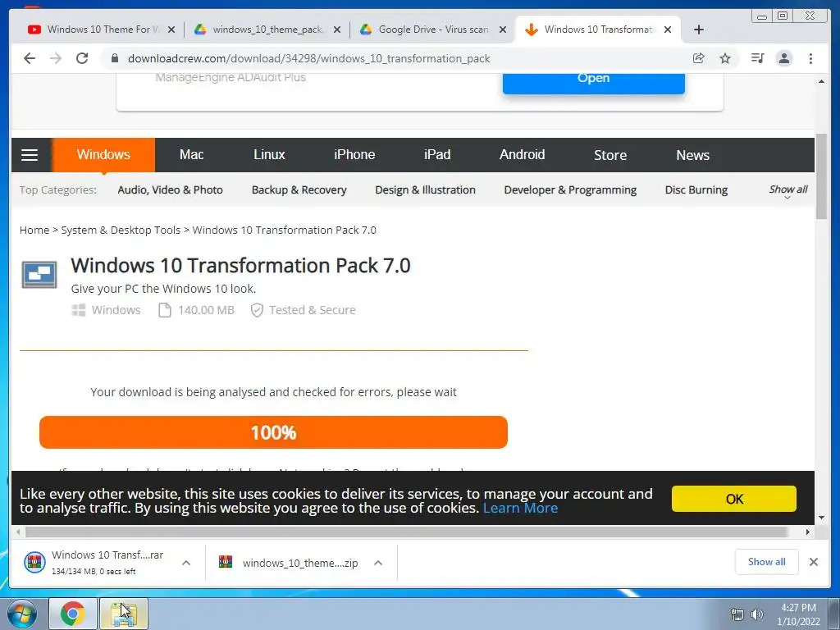The width and height of the screenshot is (840, 630).
Task: Open the Store menu item
Action: [x=610, y=155]
